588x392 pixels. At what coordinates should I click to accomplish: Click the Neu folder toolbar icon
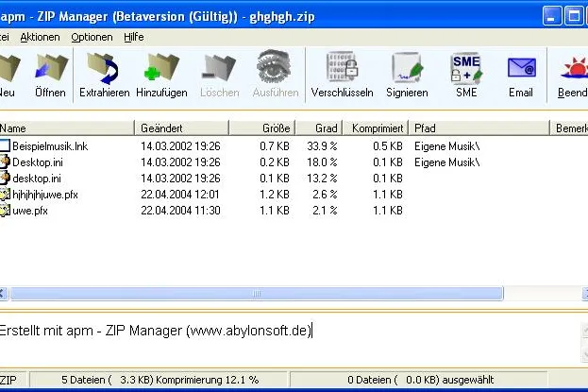[9, 68]
